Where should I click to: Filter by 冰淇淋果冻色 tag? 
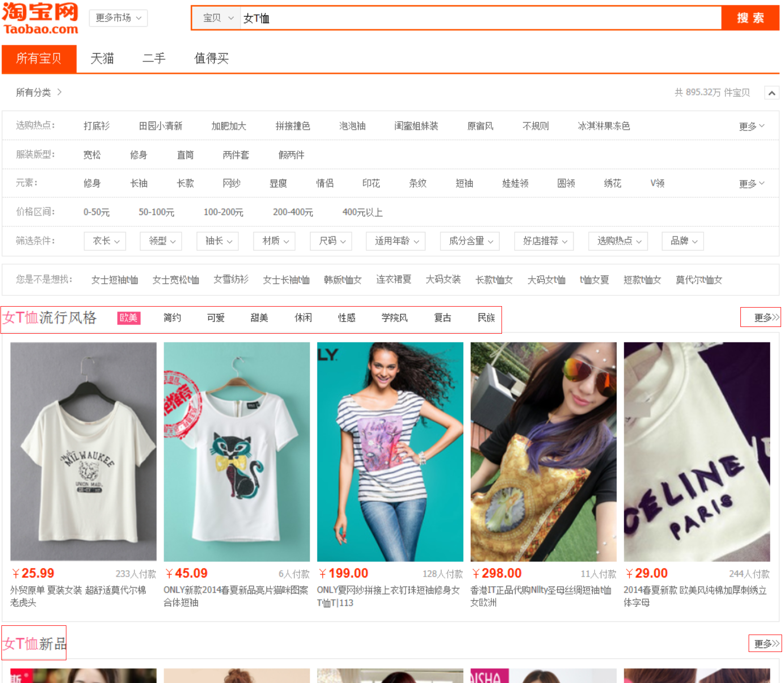pos(604,126)
